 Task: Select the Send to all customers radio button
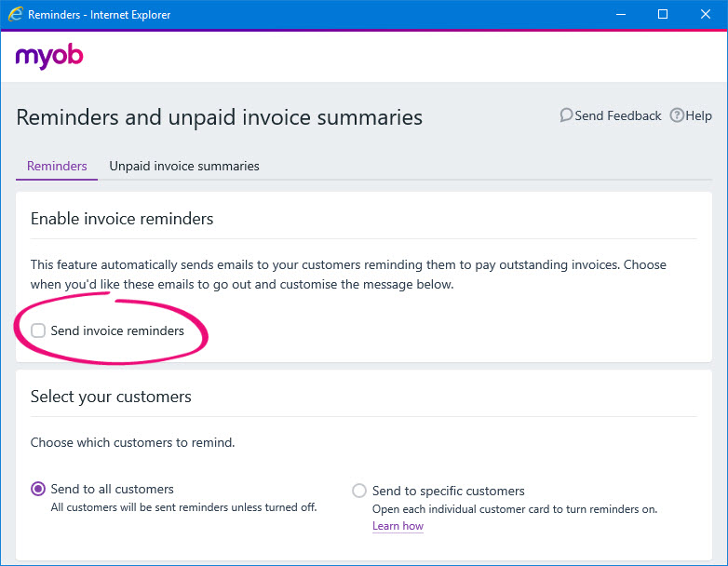coord(38,489)
